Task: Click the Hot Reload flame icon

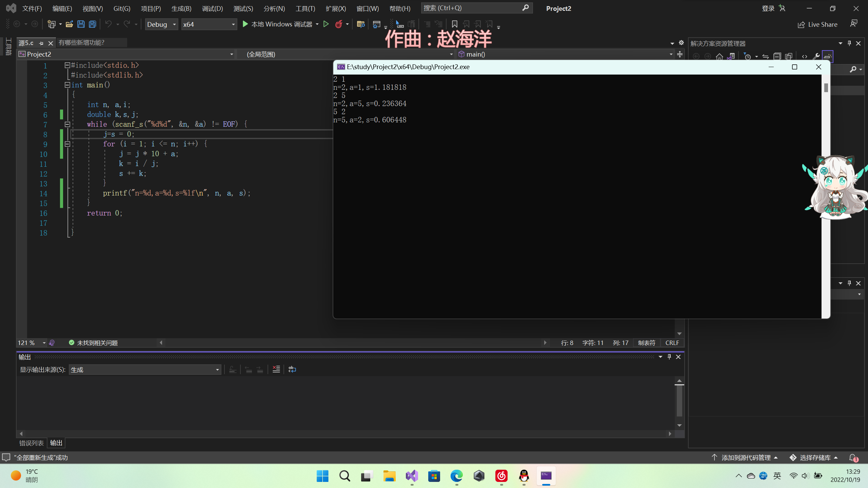Action: click(x=338, y=24)
